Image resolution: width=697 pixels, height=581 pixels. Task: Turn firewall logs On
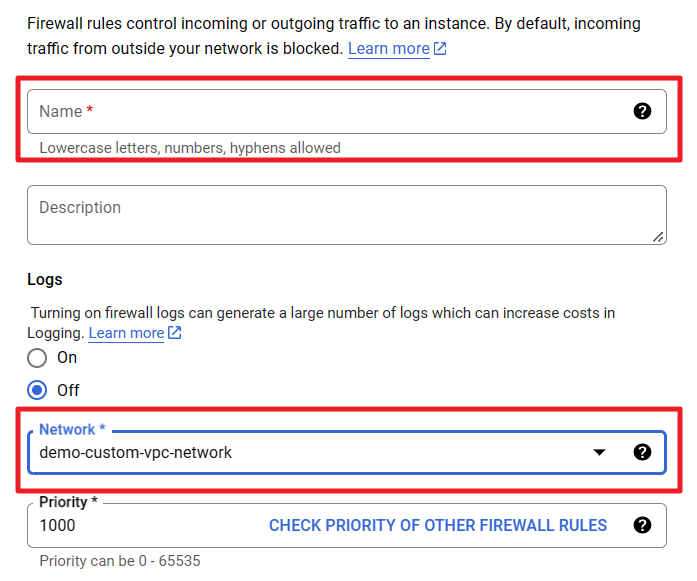tap(37, 358)
